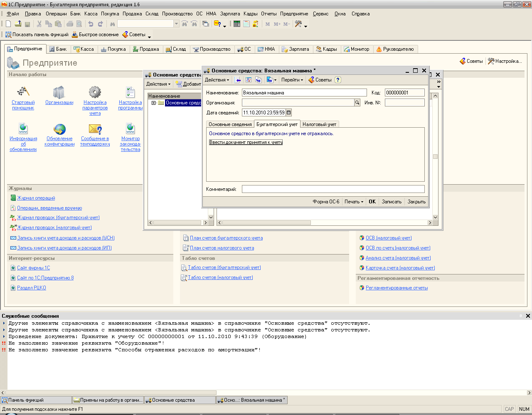Open dropdown arrow next to 1C help icon
The height and width of the screenshot is (415, 532).
coord(225,26)
